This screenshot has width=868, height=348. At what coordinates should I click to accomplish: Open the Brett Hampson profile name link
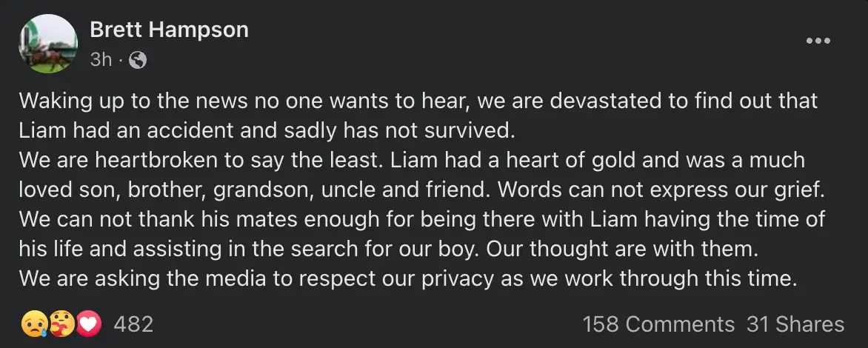[x=169, y=30]
